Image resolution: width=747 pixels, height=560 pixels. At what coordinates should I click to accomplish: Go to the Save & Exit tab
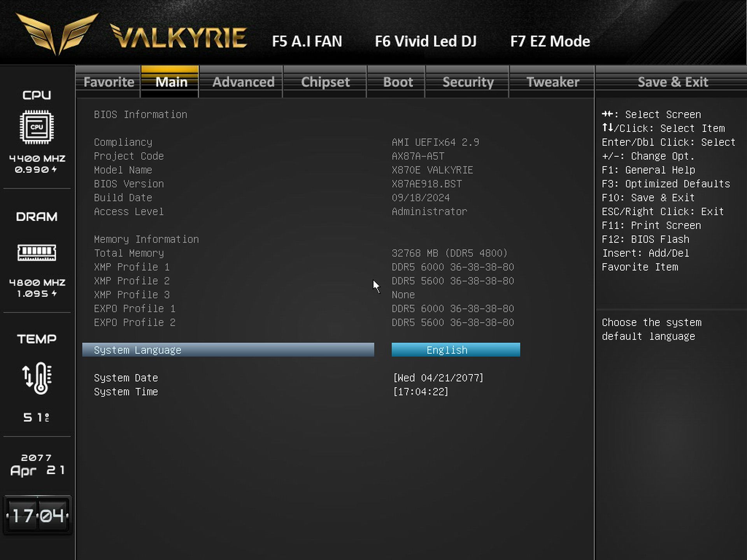click(x=672, y=82)
